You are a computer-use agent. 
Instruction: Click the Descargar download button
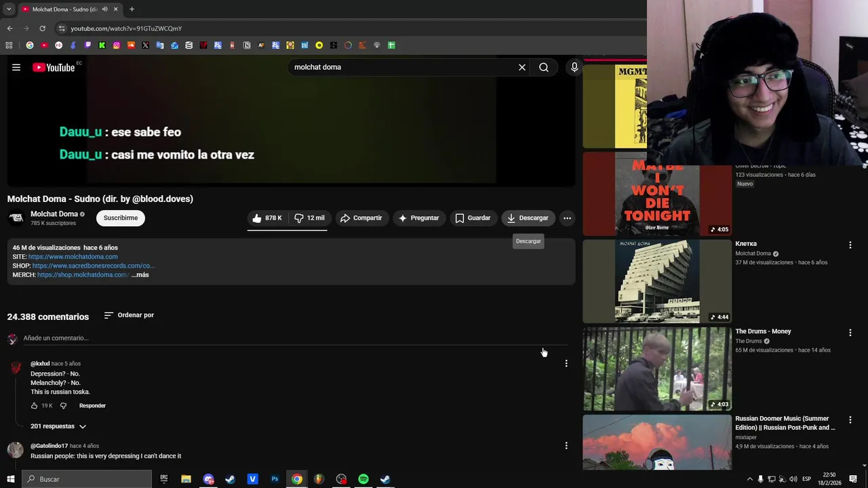tap(527, 218)
